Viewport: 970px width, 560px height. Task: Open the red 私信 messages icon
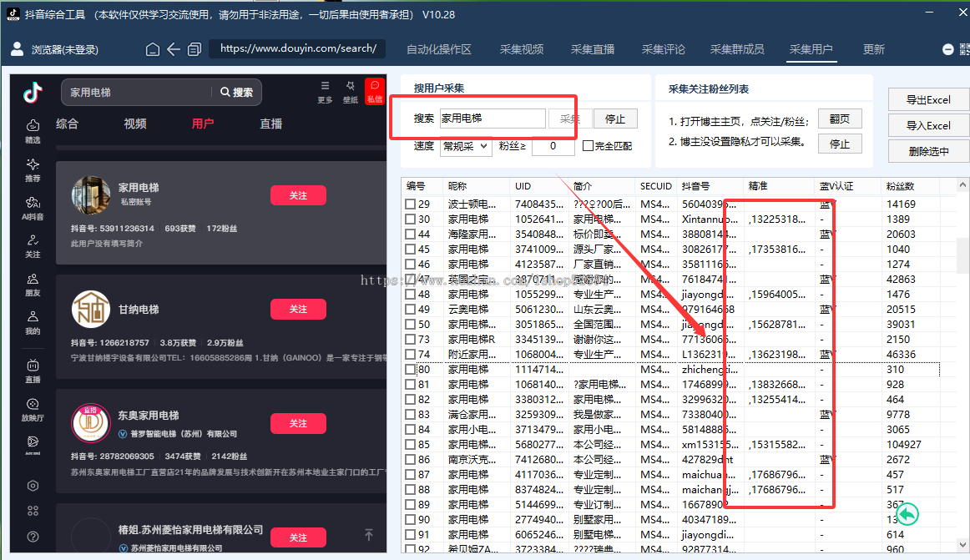tap(374, 92)
